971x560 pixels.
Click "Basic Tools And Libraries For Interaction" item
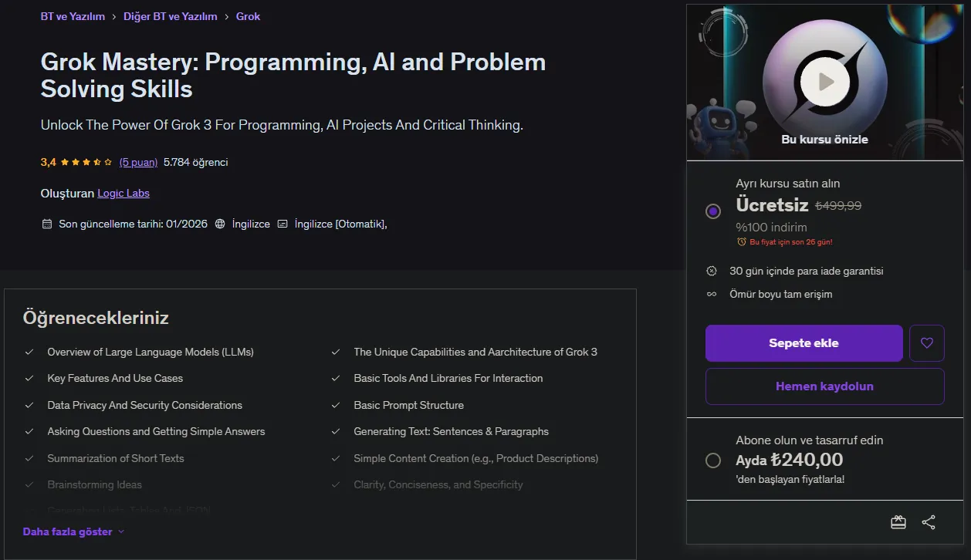[x=448, y=379]
